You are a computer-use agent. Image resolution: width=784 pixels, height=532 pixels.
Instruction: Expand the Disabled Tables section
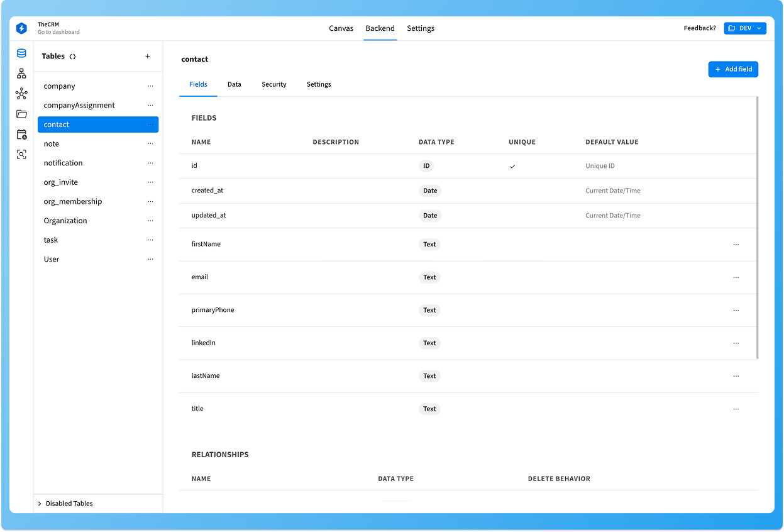click(x=65, y=504)
